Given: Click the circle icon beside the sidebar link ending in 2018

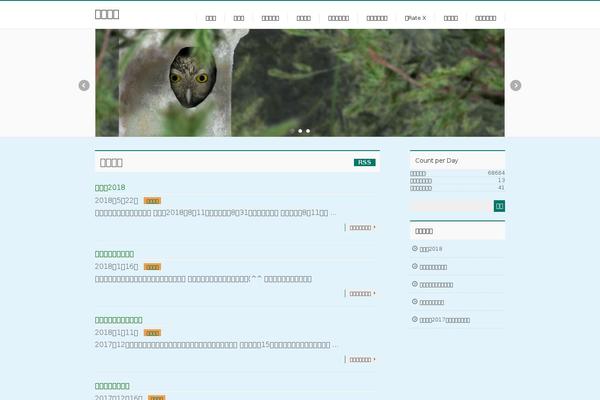Looking at the screenshot, I should pos(414,248).
